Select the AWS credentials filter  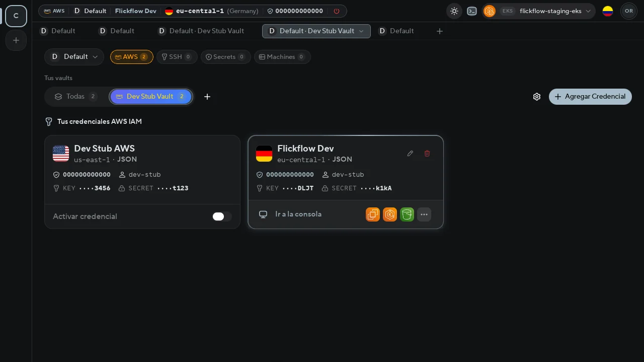pos(131,57)
